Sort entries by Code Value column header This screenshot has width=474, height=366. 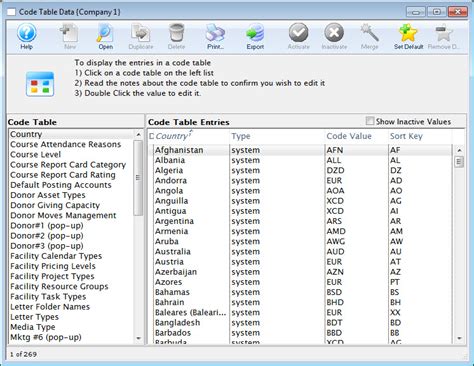349,136
